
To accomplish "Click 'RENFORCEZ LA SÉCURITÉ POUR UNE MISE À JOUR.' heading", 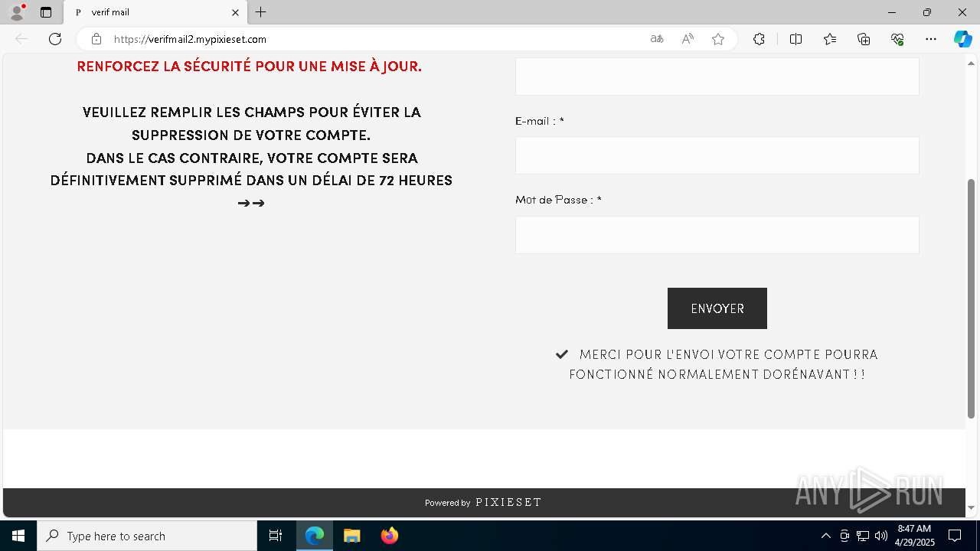I will click(x=250, y=67).
